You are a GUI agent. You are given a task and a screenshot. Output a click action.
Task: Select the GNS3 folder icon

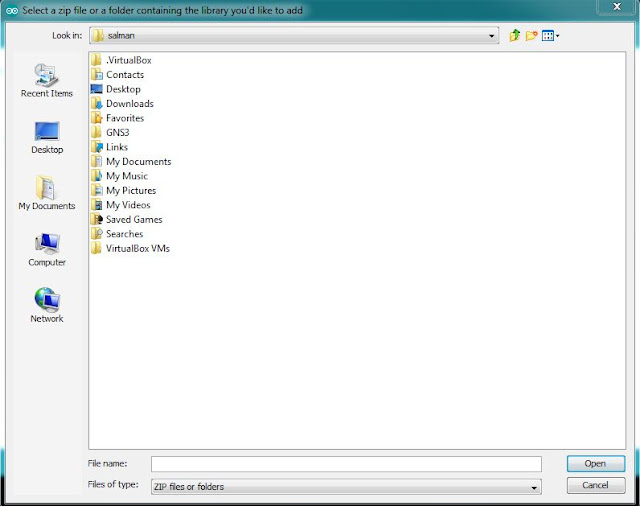point(96,132)
